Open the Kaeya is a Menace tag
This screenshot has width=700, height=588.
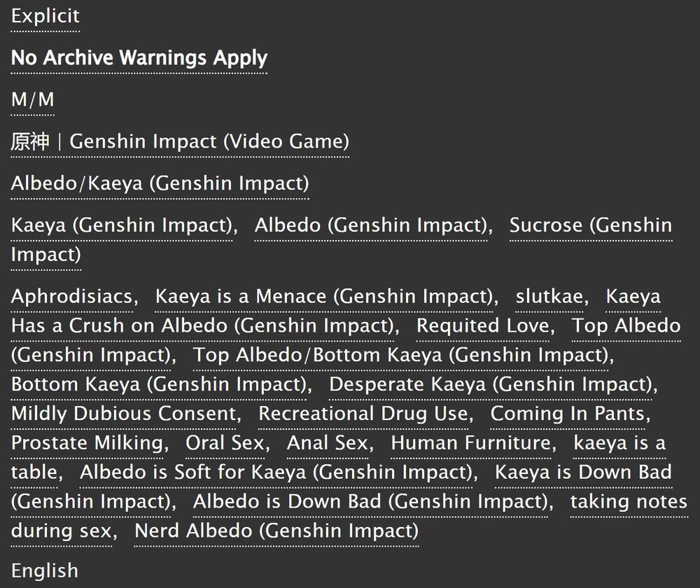324,297
